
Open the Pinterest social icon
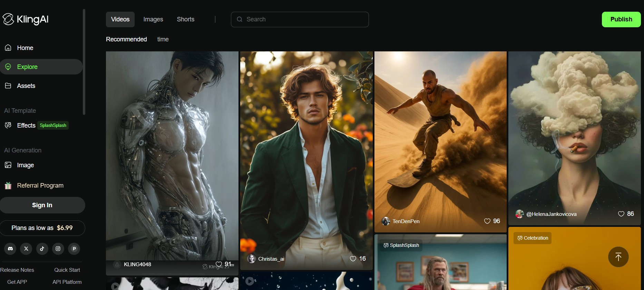click(74, 249)
